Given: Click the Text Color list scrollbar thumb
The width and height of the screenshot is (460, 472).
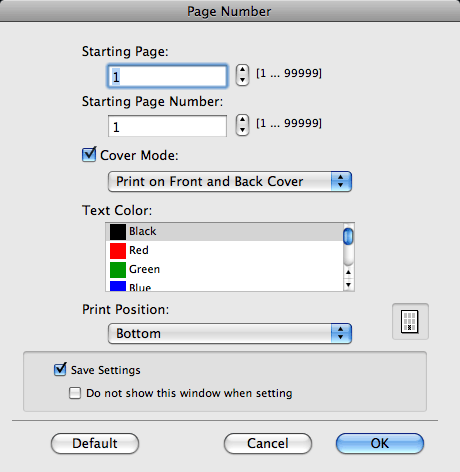Looking at the screenshot, I should tap(348, 236).
